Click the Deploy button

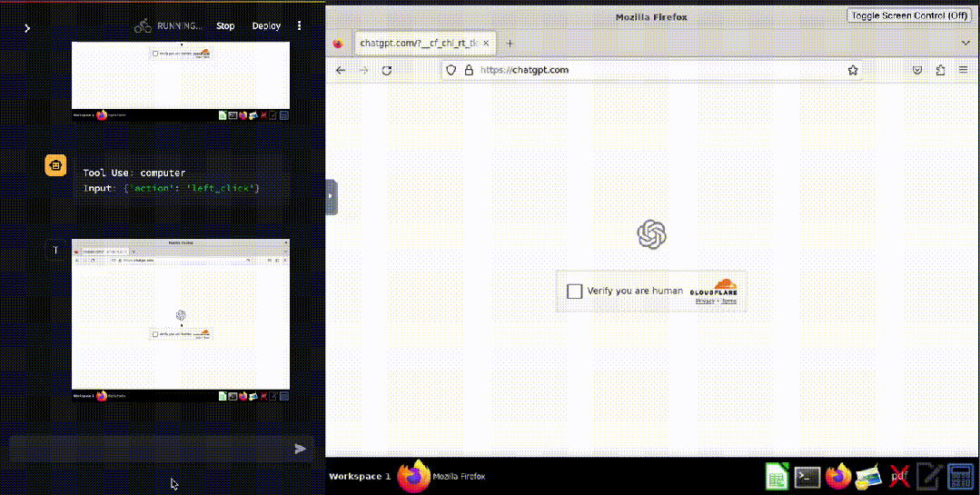[x=266, y=26]
